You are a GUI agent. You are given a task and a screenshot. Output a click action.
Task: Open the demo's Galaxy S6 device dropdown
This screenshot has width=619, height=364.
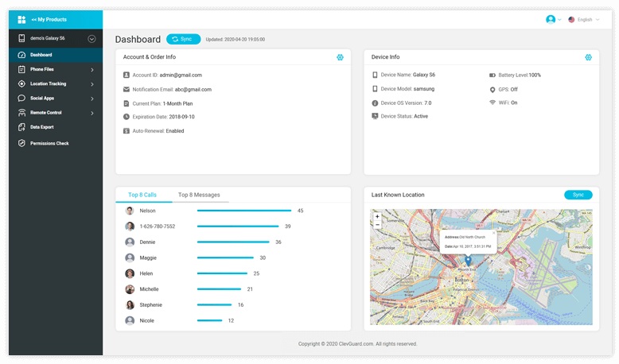point(91,39)
